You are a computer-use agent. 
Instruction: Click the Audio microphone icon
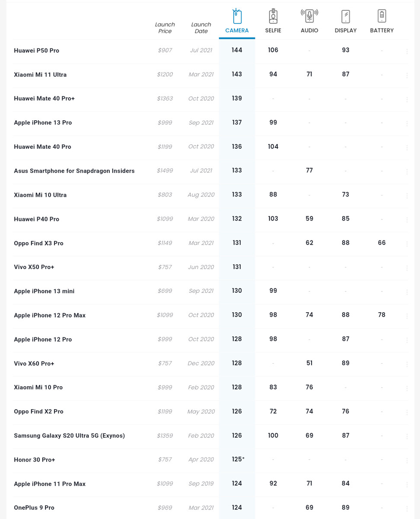[x=309, y=16]
